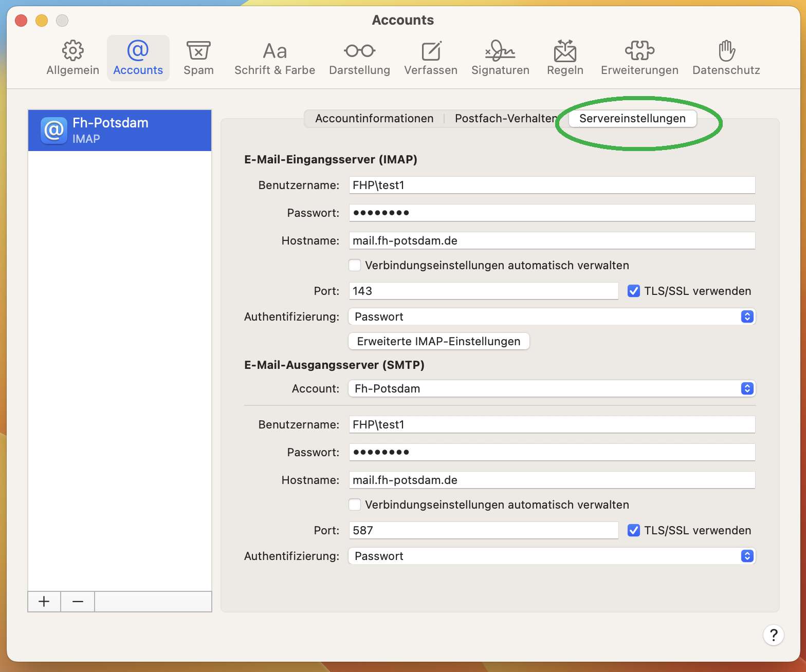The width and height of the screenshot is (806, 672).
Task: Switch to Schrift & Farbe preferences
Action: coord(274,58)
